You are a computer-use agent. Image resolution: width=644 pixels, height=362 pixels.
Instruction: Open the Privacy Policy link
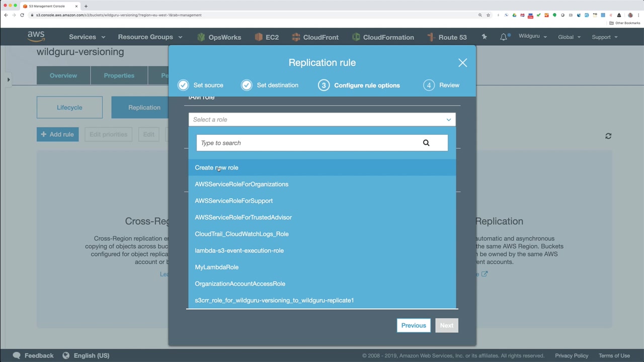coord(572,355)
